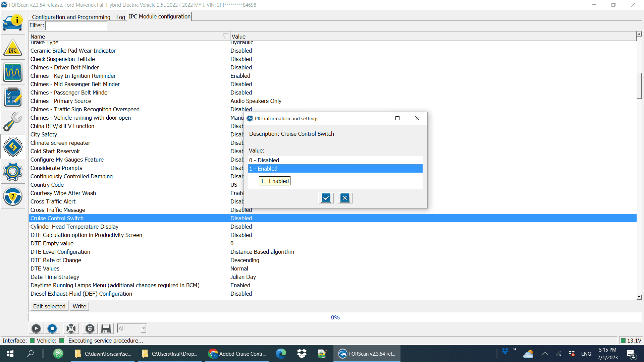Click the Value column header
Viewport: 644px width, 362px height.
point(433,37)
